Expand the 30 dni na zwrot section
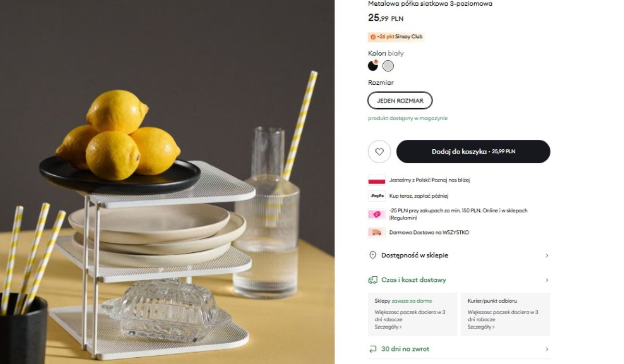The height and width of the screenshot is (364, 624). [547, 349]
